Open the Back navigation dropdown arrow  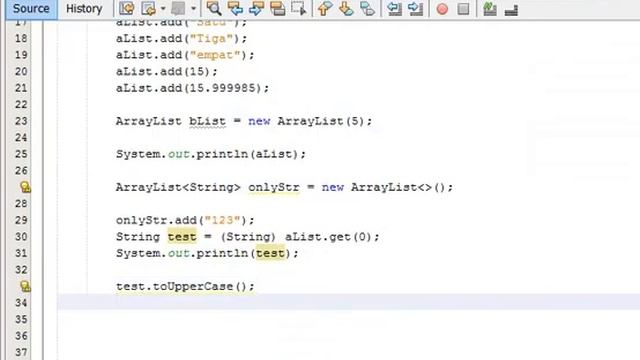[163, 9]
